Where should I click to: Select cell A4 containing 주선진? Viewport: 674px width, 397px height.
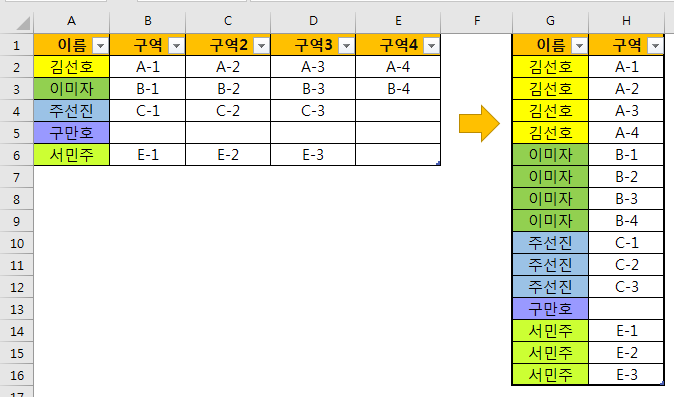pyautogui.click(x=71, y=111)
